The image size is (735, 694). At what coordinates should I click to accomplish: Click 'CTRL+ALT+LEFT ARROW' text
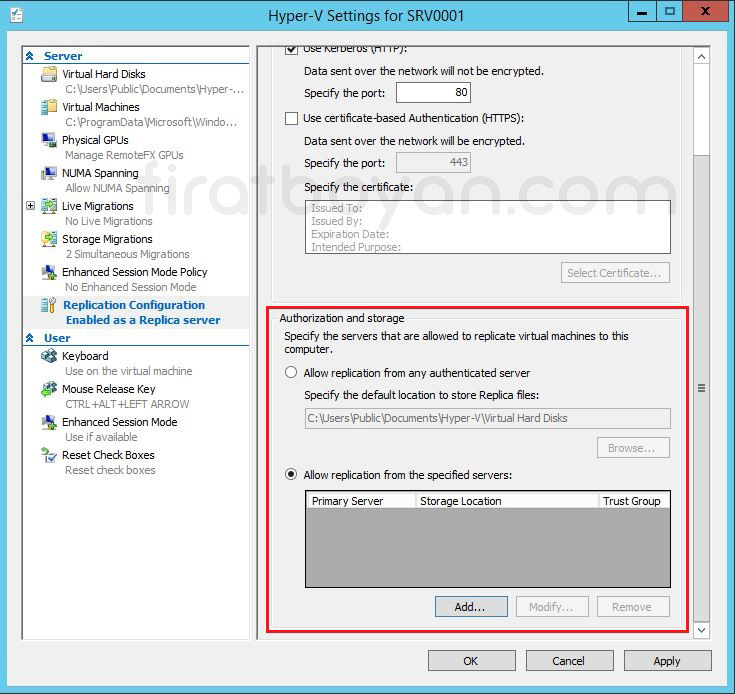coord(127,404)
